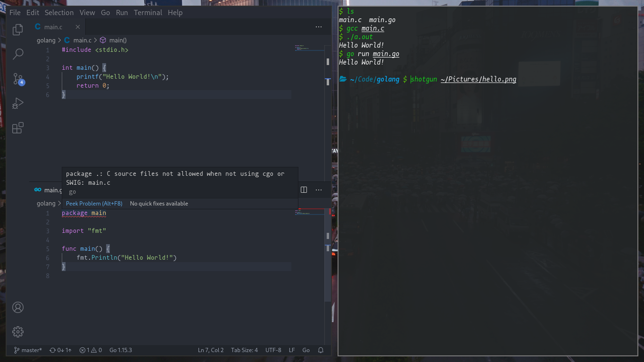Open the Selection menu
The width and height of the screenshot is (644, 362).
pos(59,12)
